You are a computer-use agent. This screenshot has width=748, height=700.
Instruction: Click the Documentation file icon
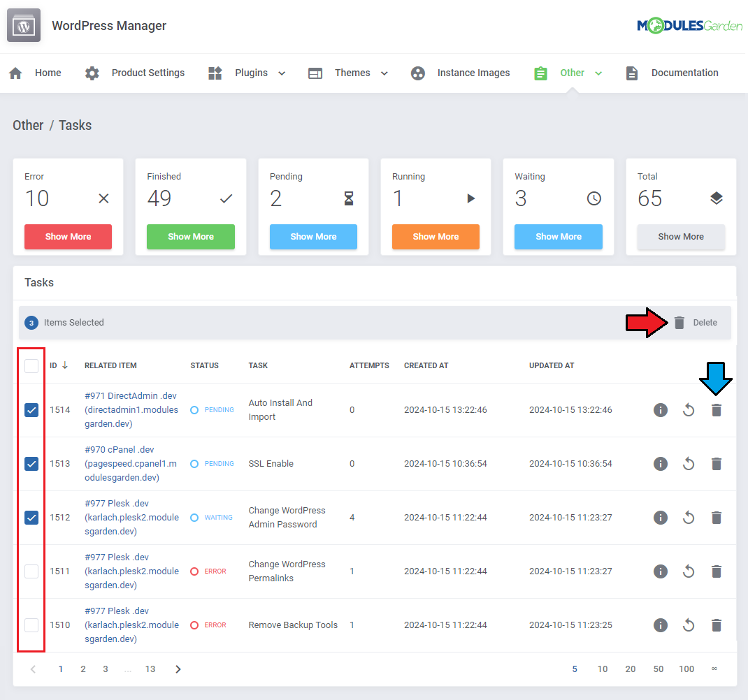[x=631, y=73]
